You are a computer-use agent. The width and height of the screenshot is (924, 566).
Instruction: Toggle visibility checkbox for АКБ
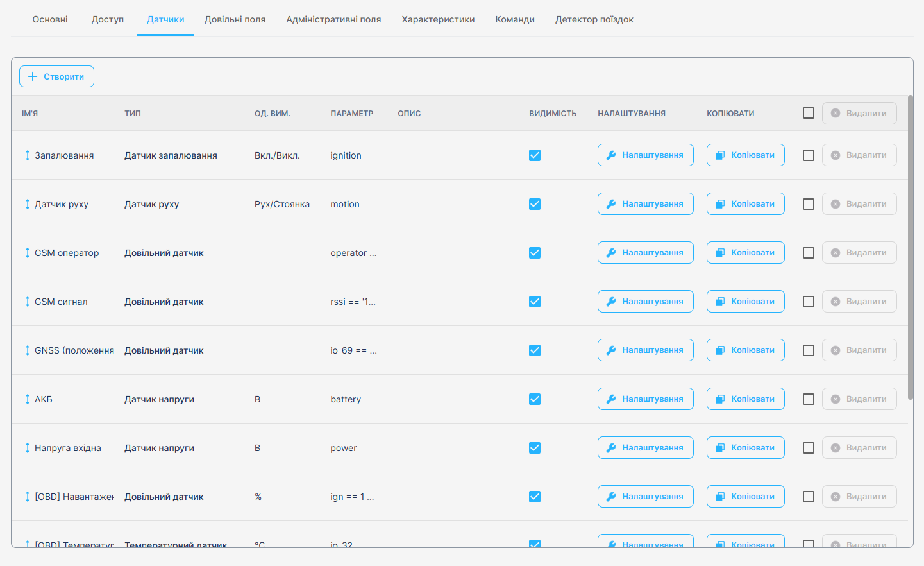pos(535,399)
